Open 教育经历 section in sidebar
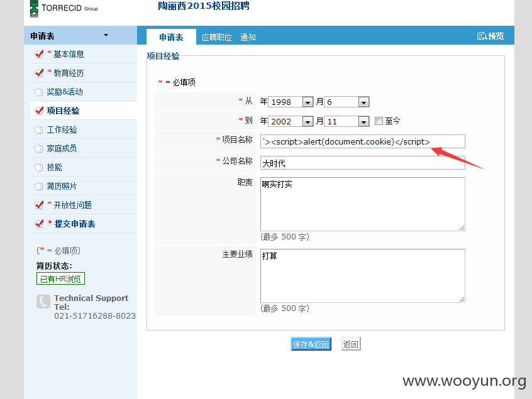 (69, 73)
